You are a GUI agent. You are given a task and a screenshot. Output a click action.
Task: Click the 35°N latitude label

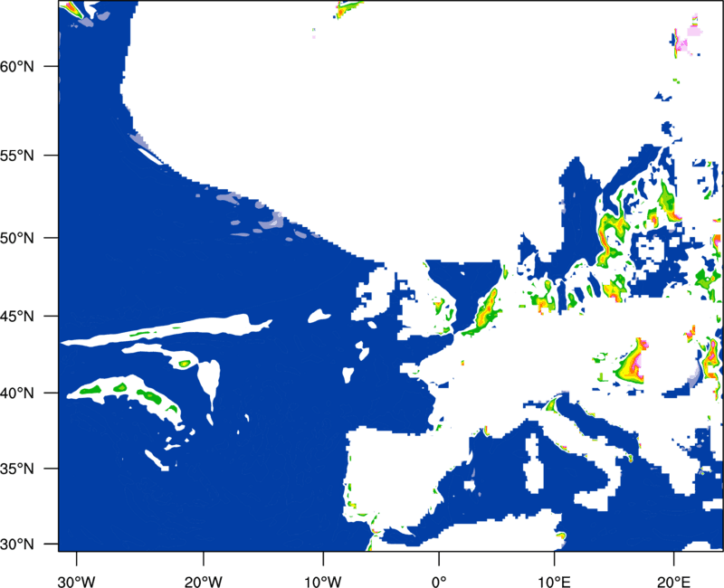17,469
